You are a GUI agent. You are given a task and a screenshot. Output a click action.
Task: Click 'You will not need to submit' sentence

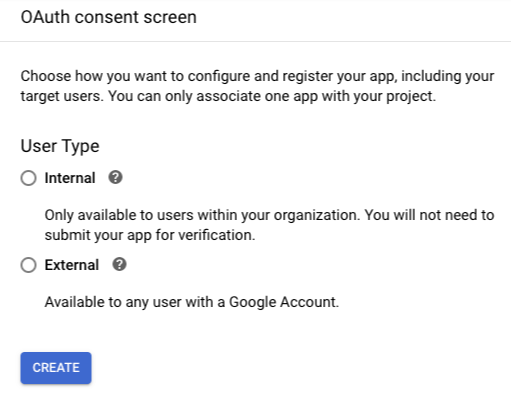[x=269, y=225]
